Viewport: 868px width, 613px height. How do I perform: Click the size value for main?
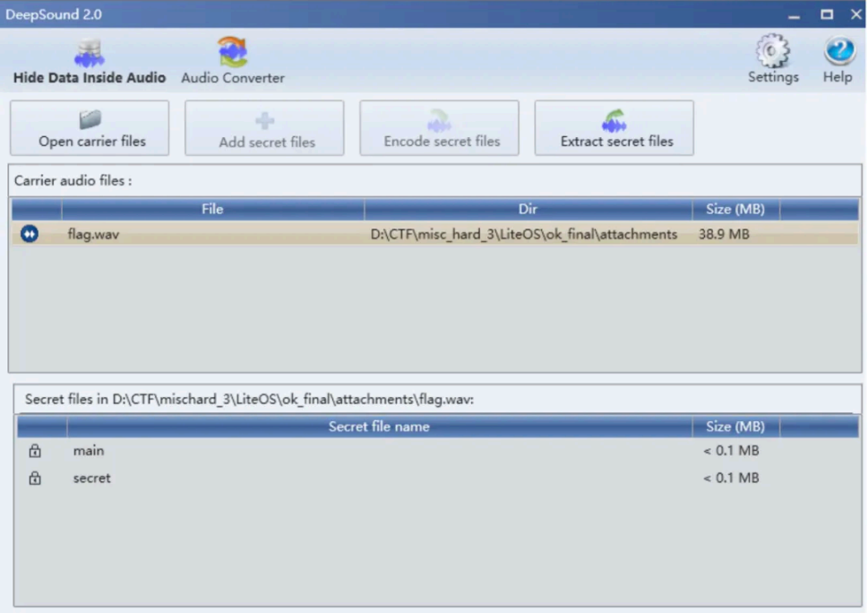tap(731, 451)
